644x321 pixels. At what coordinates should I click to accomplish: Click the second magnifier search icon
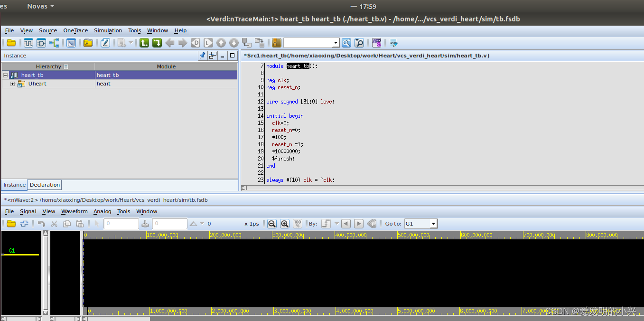pyautogui.click(x=359, y=43)
